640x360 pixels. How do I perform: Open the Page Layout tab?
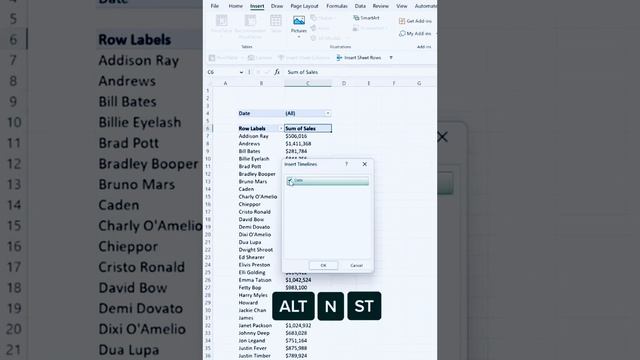[x=304, y=6]
